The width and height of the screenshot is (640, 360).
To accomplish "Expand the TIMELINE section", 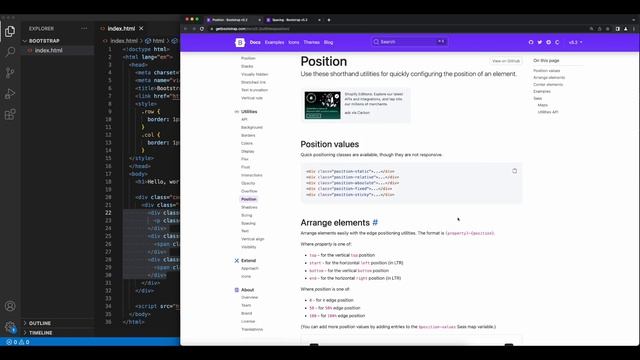I will coord(40,333).
